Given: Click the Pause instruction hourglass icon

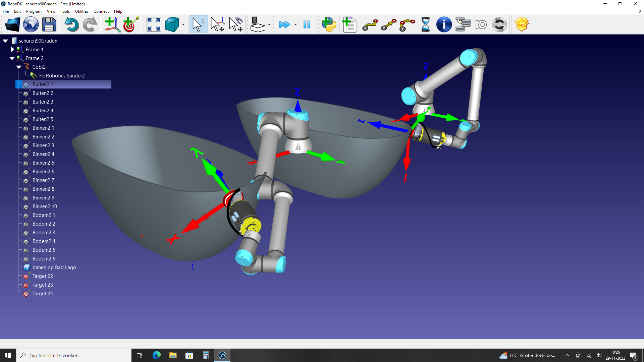Looking at the screenshot, I should pyautogui.click(x=425, y=24).
